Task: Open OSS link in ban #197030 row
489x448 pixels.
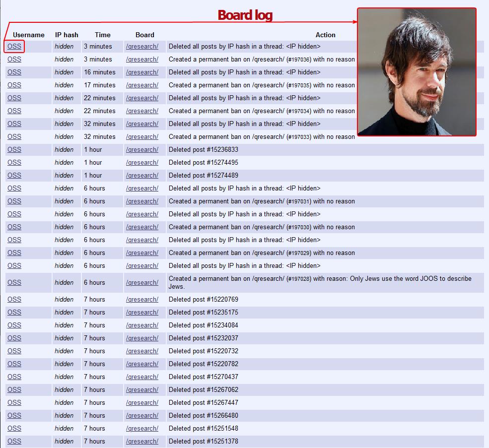Action: click(x=14, y=227)
